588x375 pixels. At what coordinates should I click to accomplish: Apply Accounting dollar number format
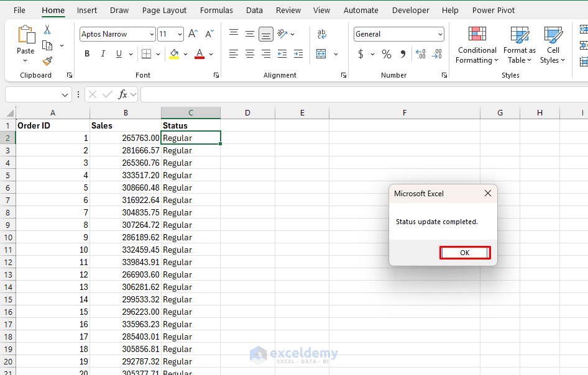(x=361, y=54)
